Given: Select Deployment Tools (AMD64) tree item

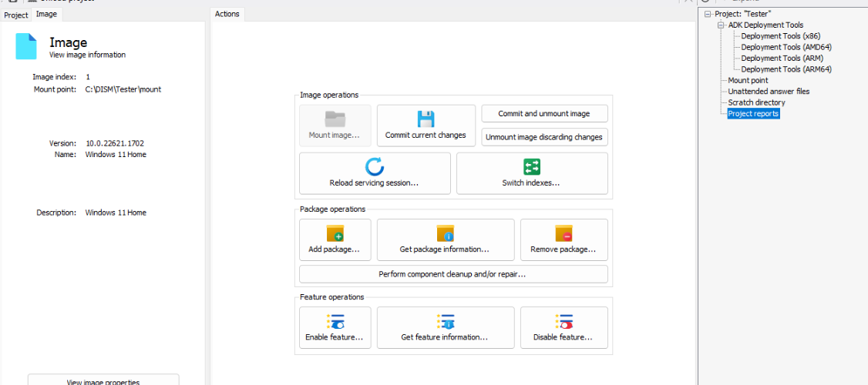Looking at the screenshot, I should tap(786, 47).
